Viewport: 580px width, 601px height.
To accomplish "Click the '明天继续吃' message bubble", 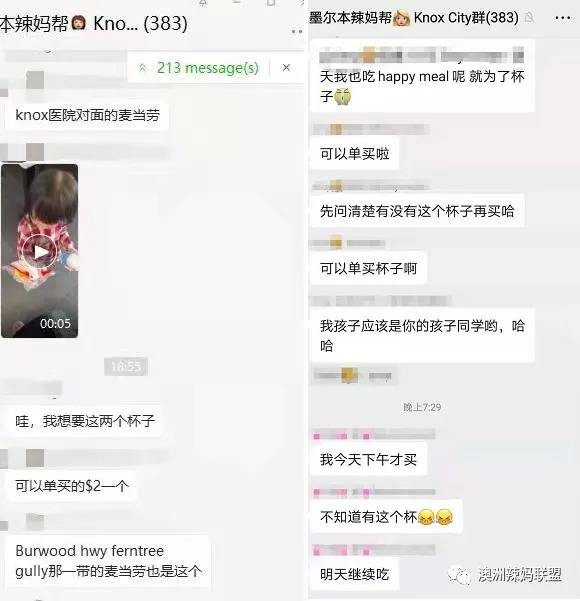I will (x=355, y=574).
